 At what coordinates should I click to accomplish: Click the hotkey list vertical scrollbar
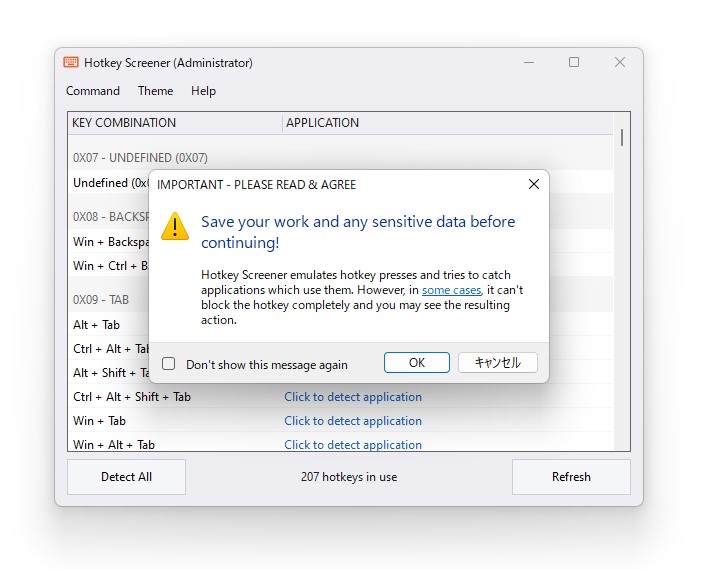coord(622,138)
